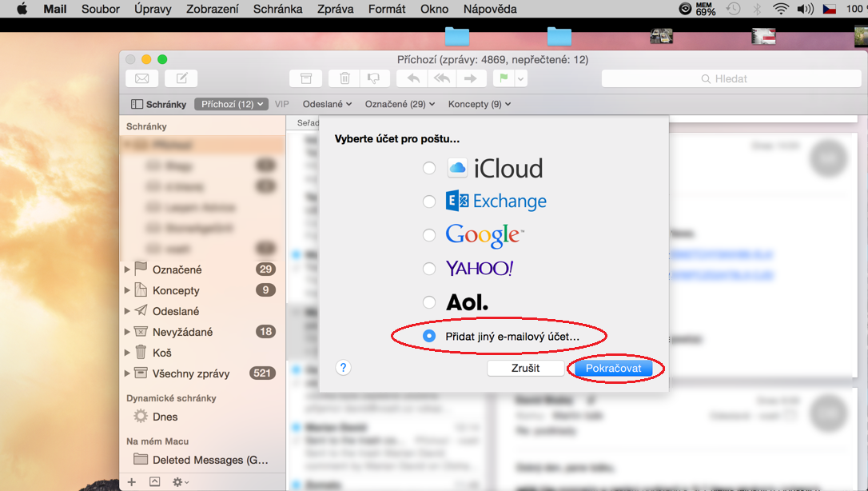Compose a new message with pencil icon
The height and width of the screenshot is (491, 868).
pos(181,78)
